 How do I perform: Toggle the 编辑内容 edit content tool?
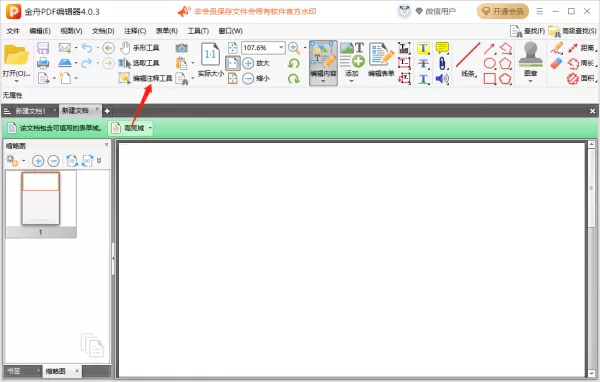coord(323,59)
